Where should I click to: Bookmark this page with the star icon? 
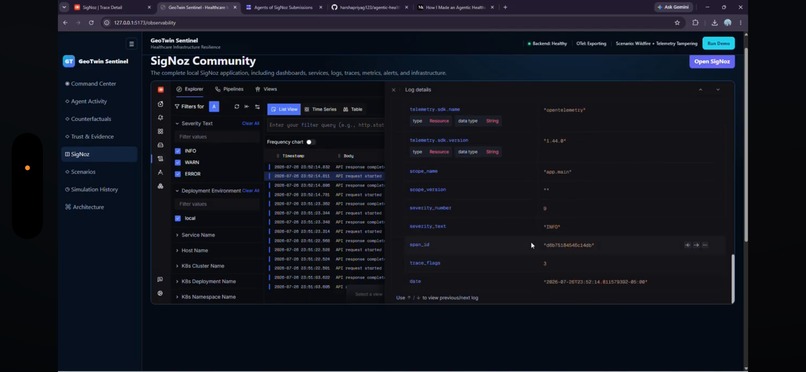tap(677, 23)
